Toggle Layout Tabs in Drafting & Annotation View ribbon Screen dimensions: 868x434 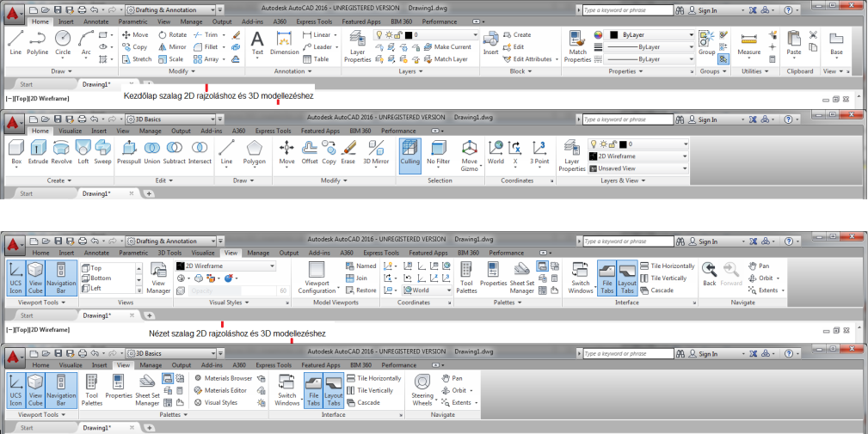(x=627, y=278)
